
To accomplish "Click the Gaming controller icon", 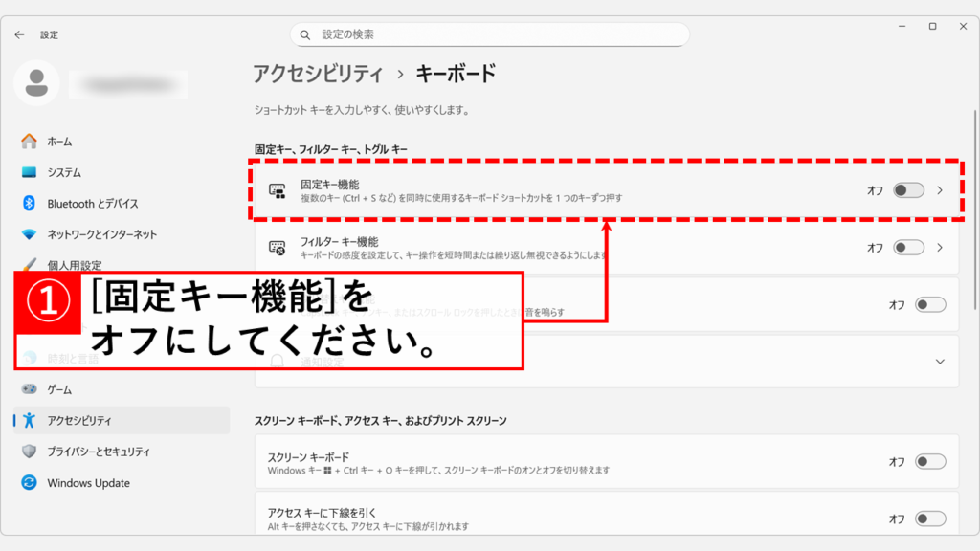I will click(x=29, y=390).
